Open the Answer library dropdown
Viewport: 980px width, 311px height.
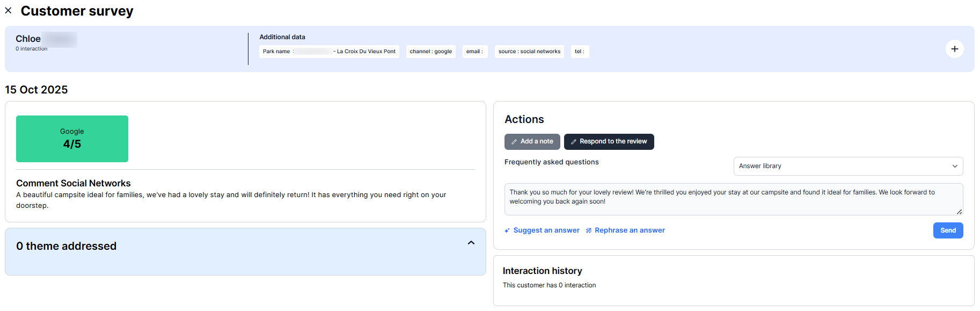847,167
